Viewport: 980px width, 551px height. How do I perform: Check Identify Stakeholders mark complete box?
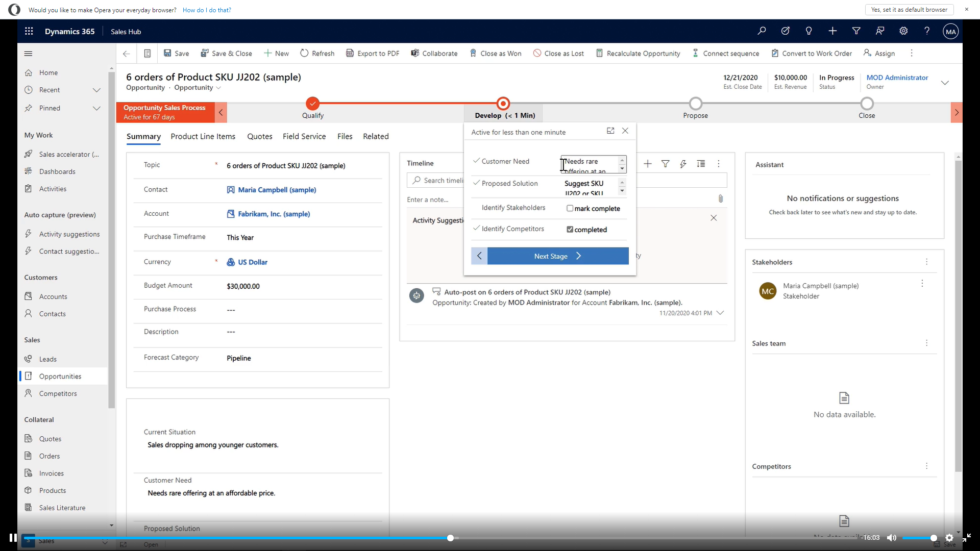[x=570, y=209]
